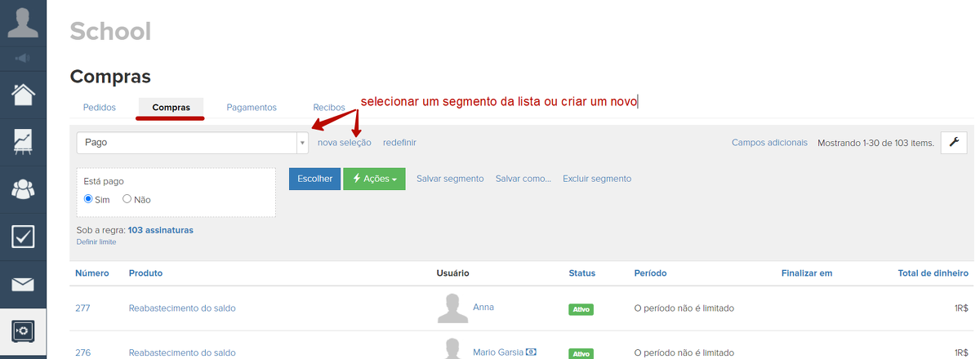Open the tasks checkmark icon
The image size is (980, 359).
(x=23, y=237)
